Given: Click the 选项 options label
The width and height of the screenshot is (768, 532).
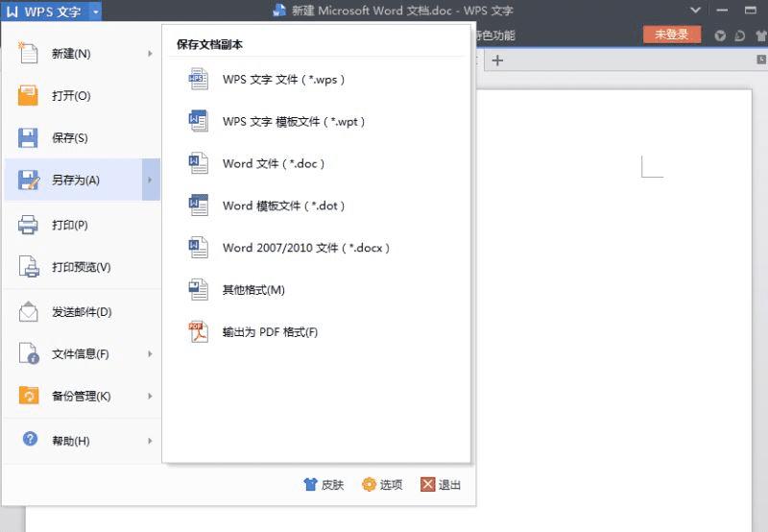Looking at the screenshot, I should (391, 485).
